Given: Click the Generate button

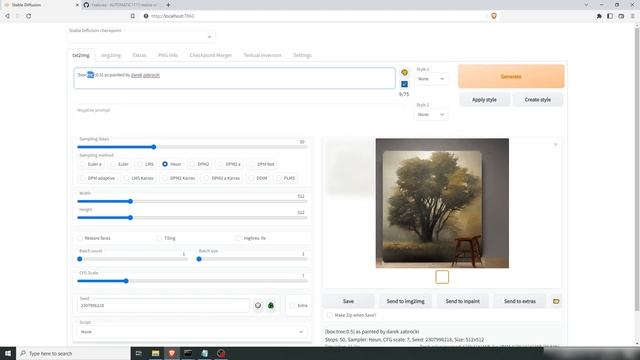Looking at the screenshot, I should 511,76.
